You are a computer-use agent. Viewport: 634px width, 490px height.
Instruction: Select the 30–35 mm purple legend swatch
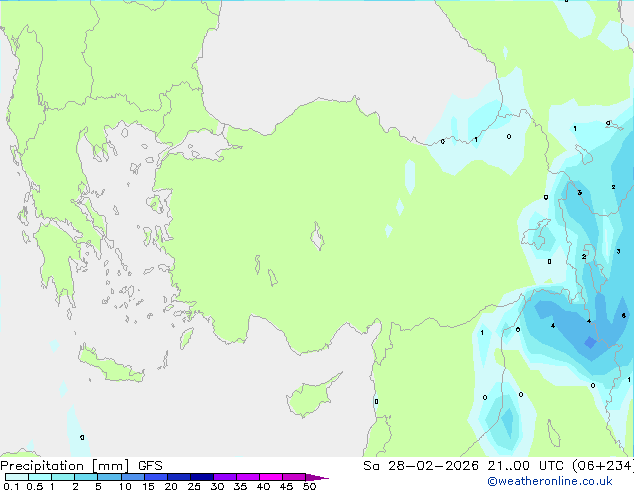pos(225,477)
